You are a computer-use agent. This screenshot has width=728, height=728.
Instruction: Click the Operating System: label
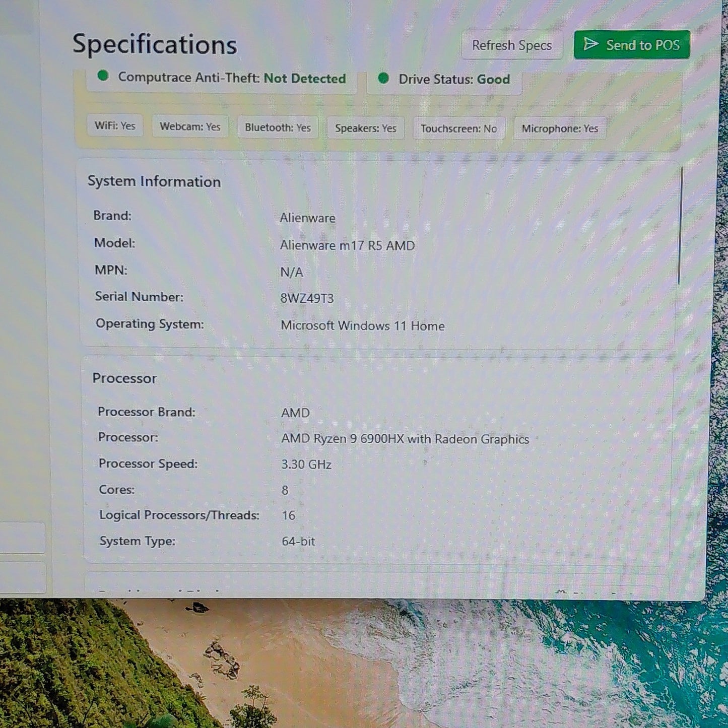click(x=150, y=324)
